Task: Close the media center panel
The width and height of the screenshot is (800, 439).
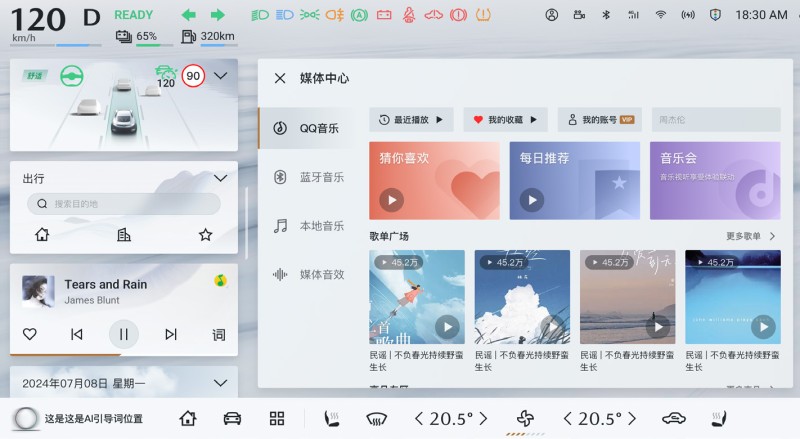Action: 280,78
